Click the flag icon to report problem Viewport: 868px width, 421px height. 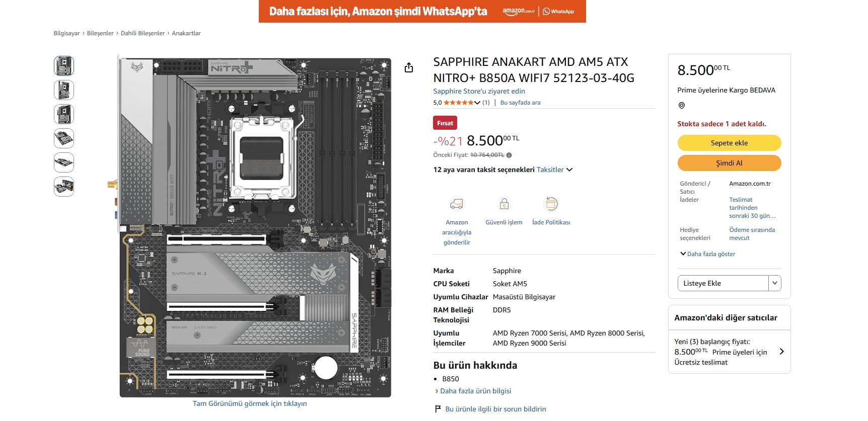pyautogui.click(x=438, y=409)
